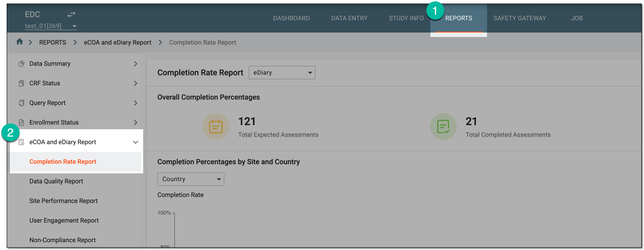Viewport: 644px width, 250px height.
Task: Click the EDC application title
Action: [32, 14]
